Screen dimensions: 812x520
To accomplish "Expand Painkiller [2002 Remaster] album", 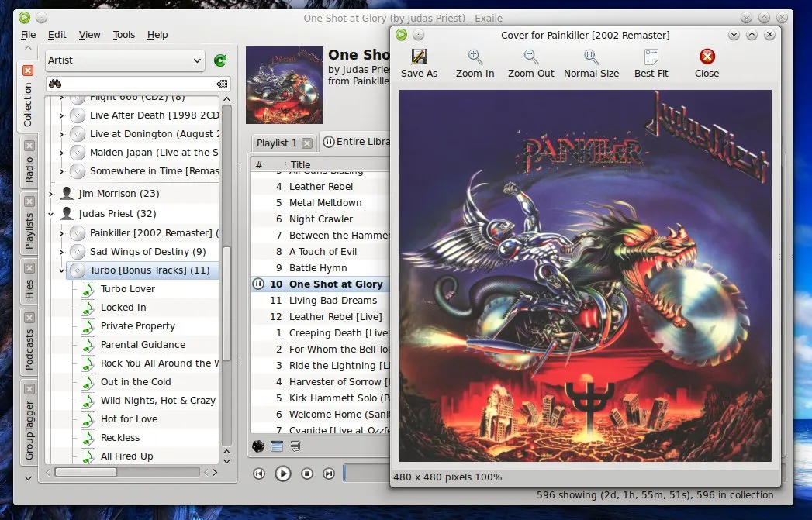I will 61,232.
